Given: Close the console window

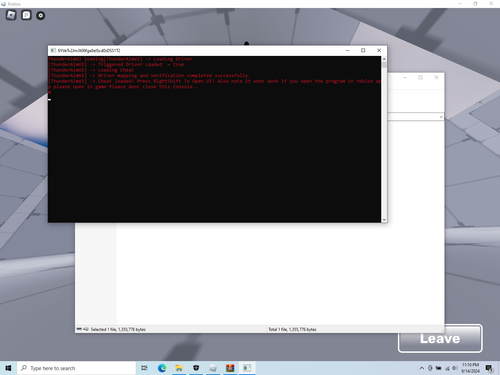Looking at the screenshot, I should (379, 50).
